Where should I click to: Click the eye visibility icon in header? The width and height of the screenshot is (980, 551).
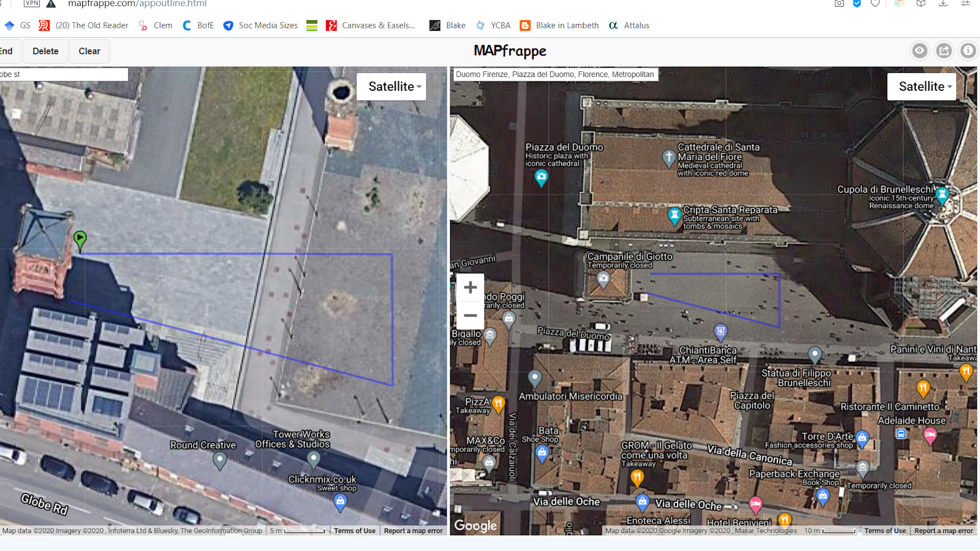[x=920, y=51]
